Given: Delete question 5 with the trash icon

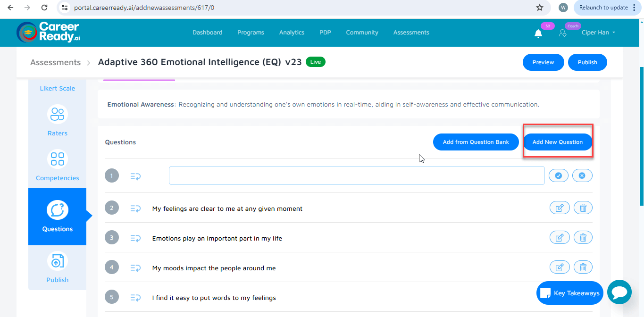Looking at the screenshot, I should [x=583, y=297].
